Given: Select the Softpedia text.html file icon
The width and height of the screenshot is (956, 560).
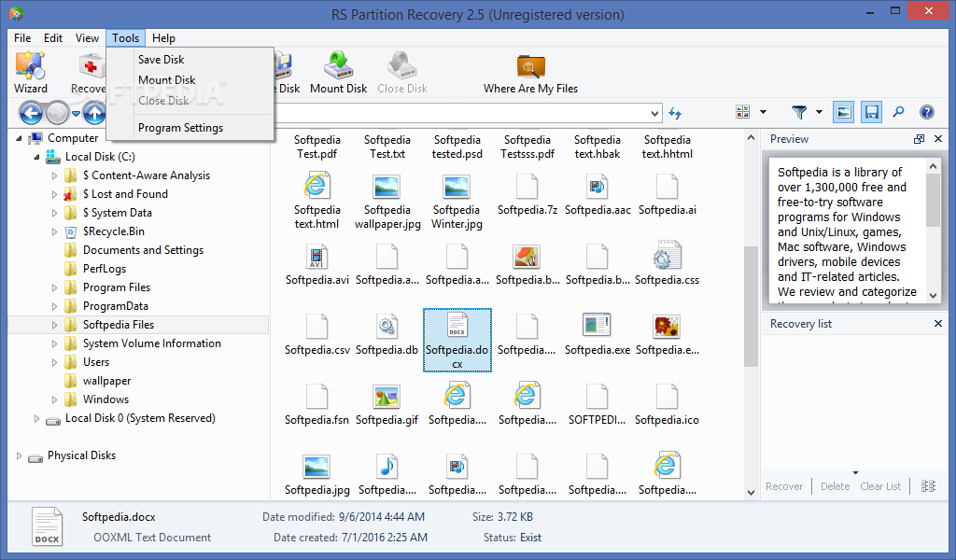Looking at the screenshot, I should coord(317,187).
